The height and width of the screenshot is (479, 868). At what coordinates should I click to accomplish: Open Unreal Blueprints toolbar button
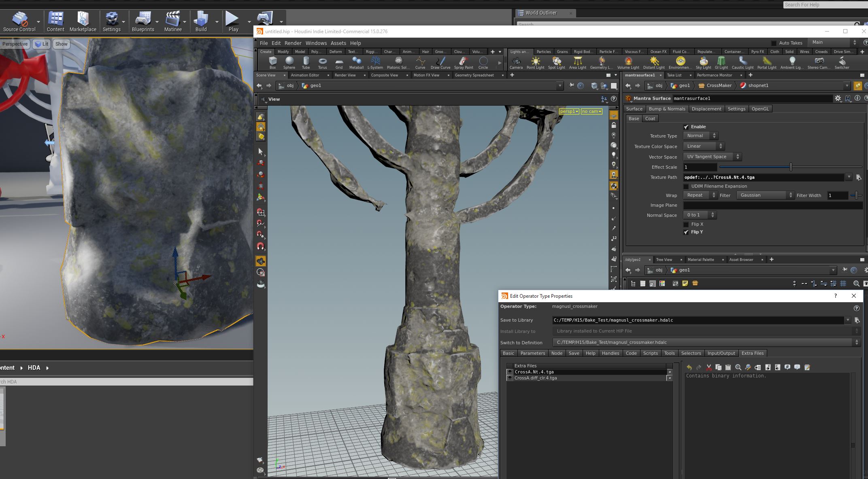(x=143, y=22)
